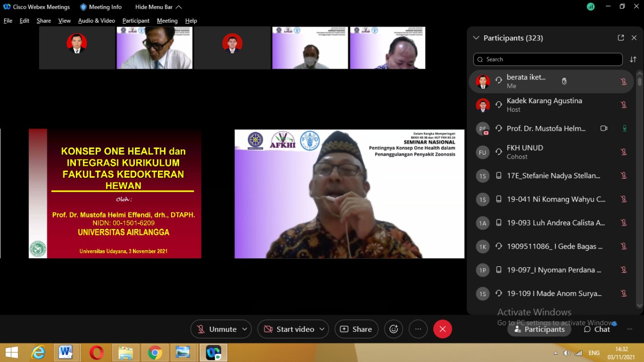Open the Audio & Video menu
The width and height of the screenshot is (644, 362).
[96, 21]
